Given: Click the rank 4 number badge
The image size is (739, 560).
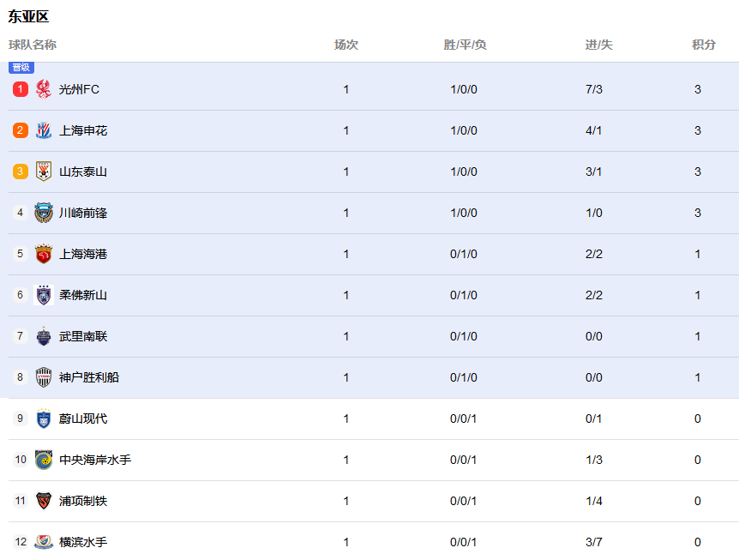Looking at the screenshot, I should [21, 213].
